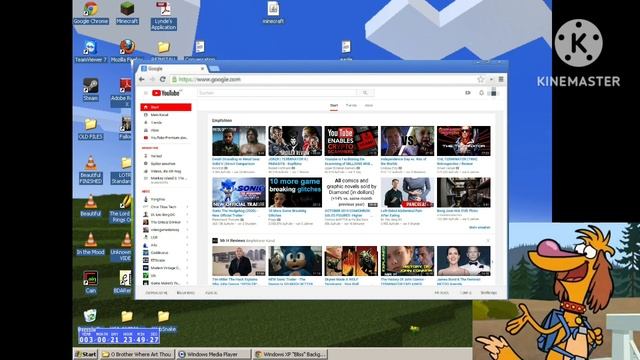Switch to O Brother Where Art Thou taskbar item

tap(137, 354)
